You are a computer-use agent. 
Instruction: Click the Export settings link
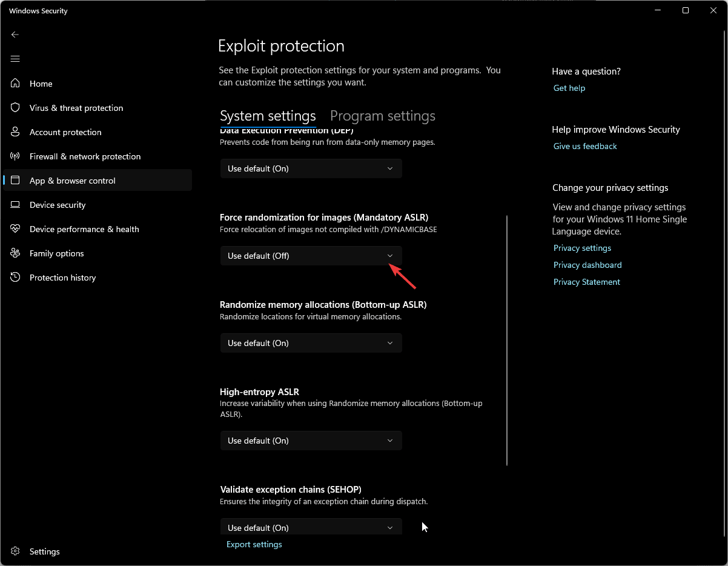pyautogui.click(x=254, y=544)
